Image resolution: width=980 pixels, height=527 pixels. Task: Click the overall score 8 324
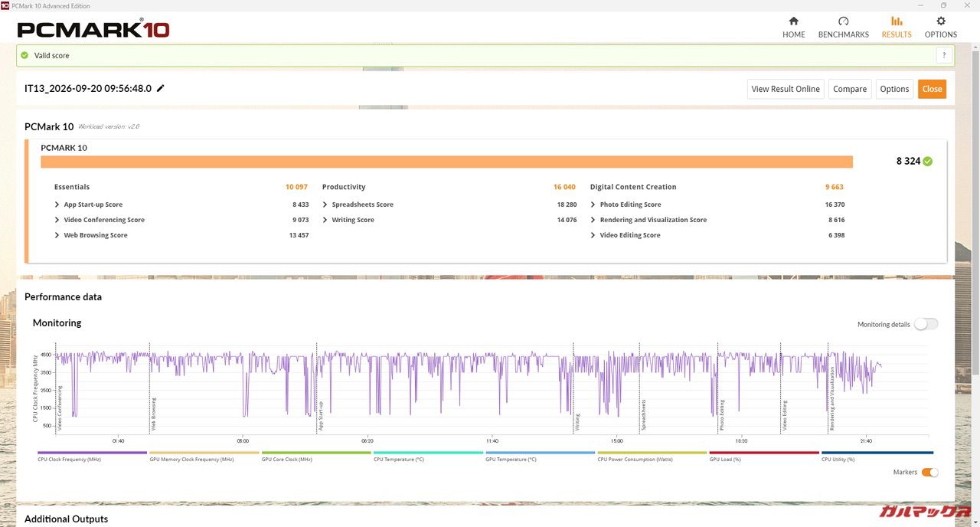pyautogui.click(x=908, y=161)
